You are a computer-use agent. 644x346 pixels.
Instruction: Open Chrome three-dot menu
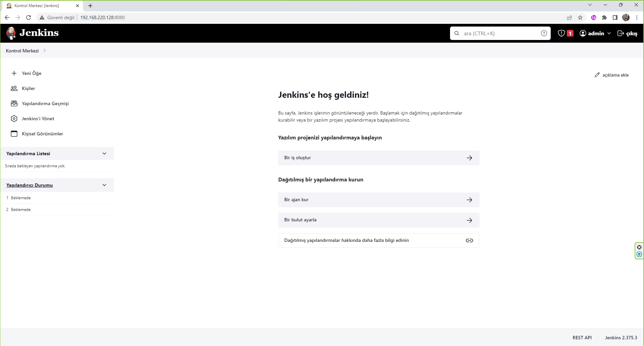[637, 17]
